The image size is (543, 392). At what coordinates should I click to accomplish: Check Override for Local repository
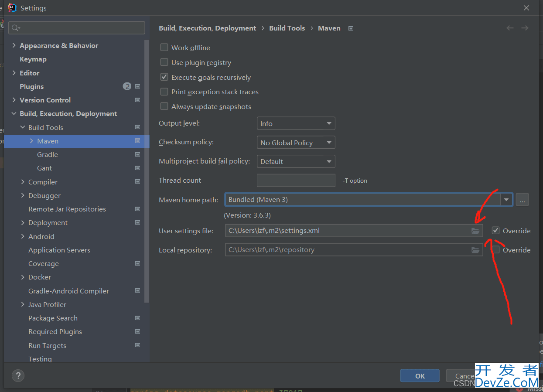tap(495, 250)
